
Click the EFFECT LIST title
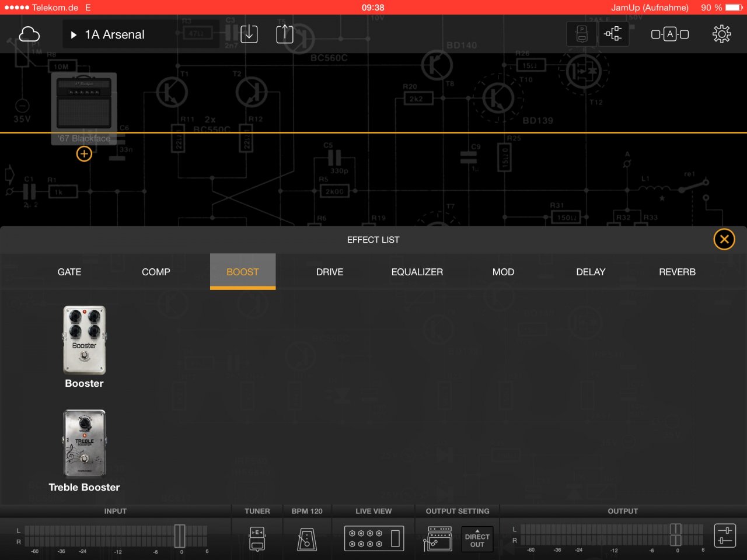[373, 240]
